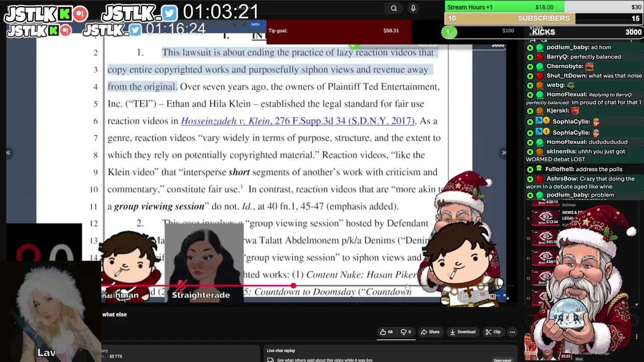644x362 pixels.
Task: Click the Lav webcam overlay
Action: point(50,312)
